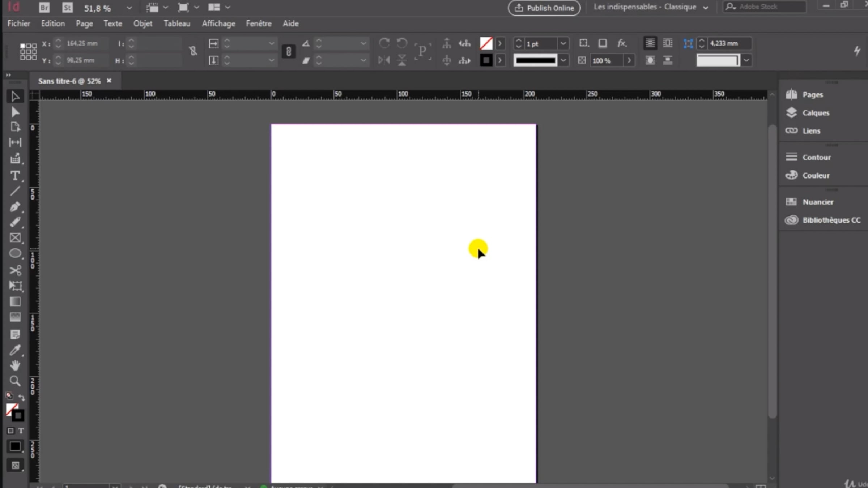Select the Gradient Swatch tool
The image size is (868, 488).
[15, 301]
